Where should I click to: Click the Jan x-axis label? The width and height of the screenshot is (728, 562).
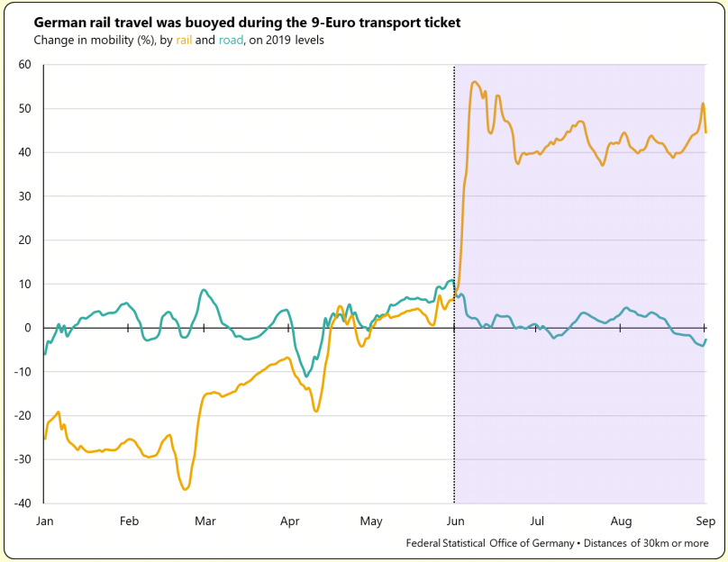pyautogui.click(x=44, y=521)
